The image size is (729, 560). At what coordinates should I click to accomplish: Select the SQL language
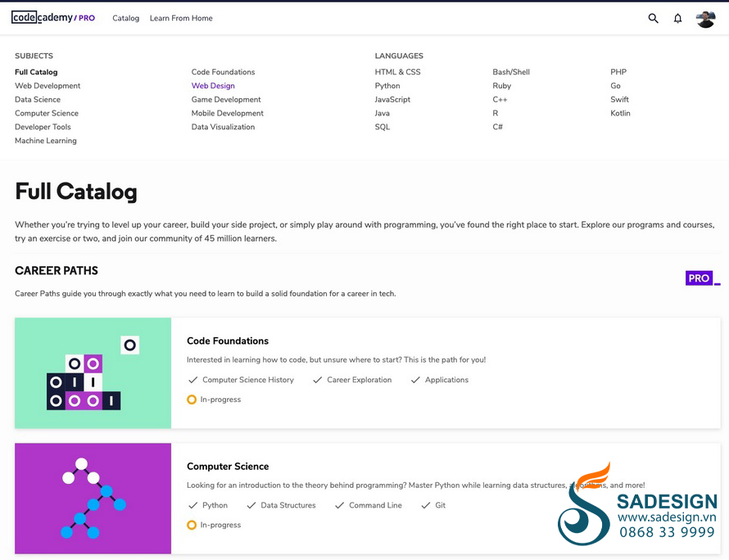pyautogui.click(x=383, y=127)
